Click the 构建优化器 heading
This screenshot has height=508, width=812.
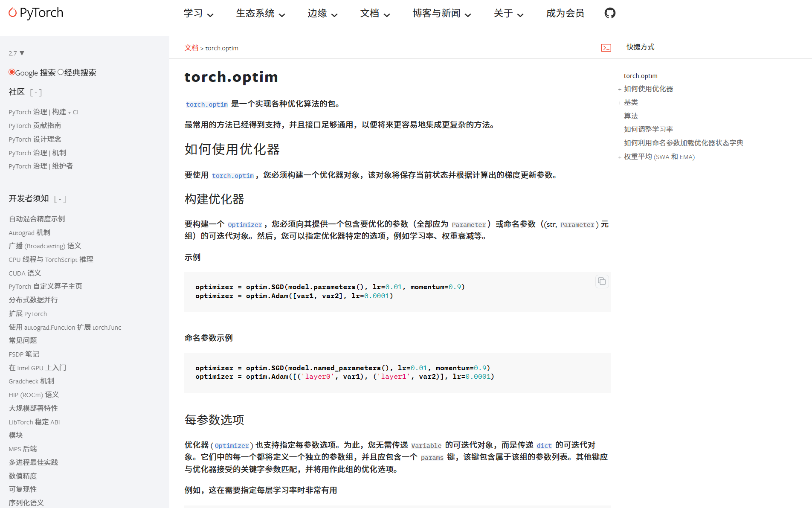coord(214,199)
